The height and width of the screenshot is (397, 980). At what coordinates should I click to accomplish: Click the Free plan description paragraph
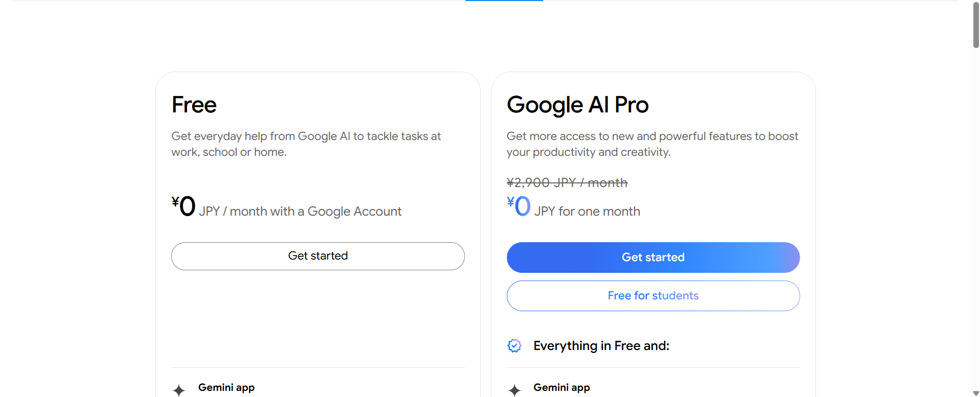306,144
